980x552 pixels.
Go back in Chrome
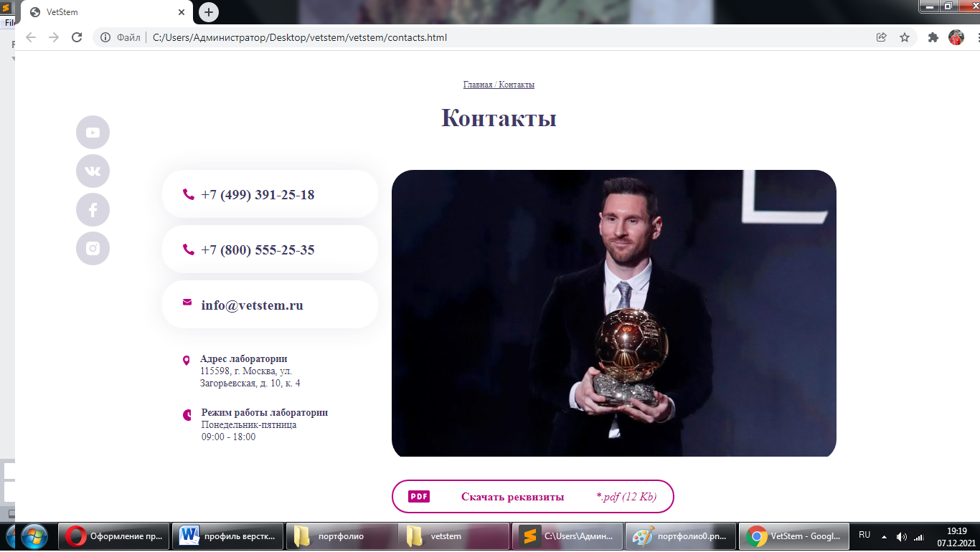31,37
